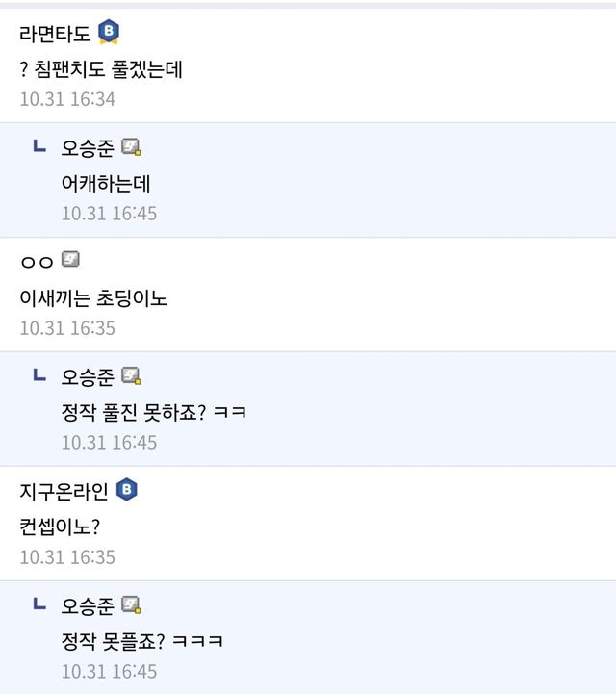The width and height of the screenshot is (616, 694).
Task: Click 오승준's icon above the 정작 풀진 못하죠 reply
Action: 131,376
